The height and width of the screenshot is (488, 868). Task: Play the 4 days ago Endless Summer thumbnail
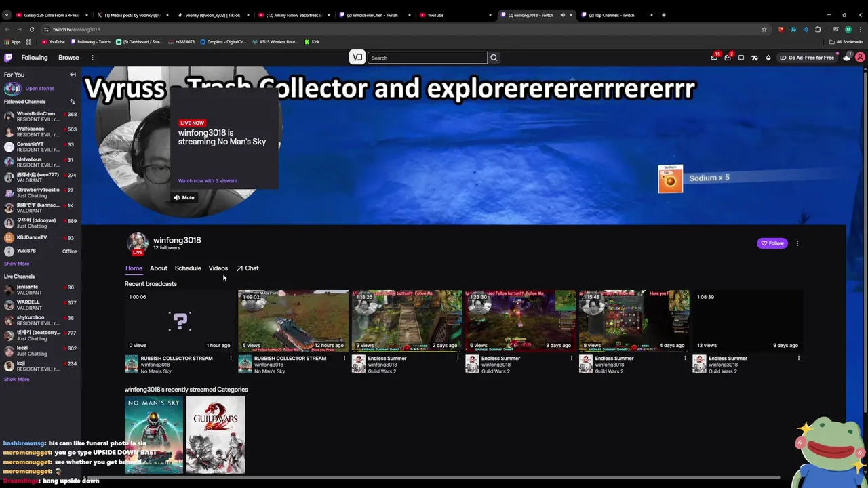click(x=634, y=321)
